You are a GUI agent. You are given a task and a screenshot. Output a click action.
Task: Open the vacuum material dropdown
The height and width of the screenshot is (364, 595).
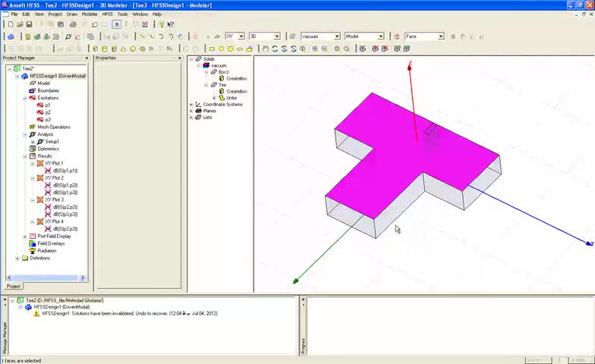point(337,36)
